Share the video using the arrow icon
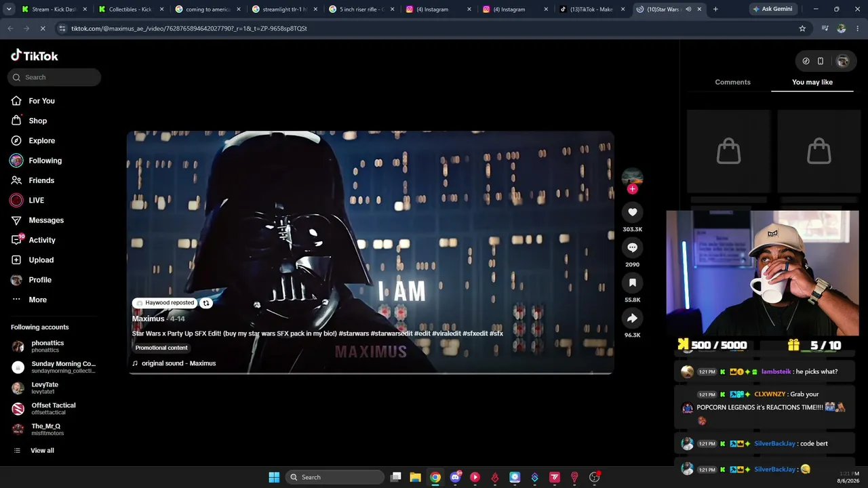 [632, 318]
